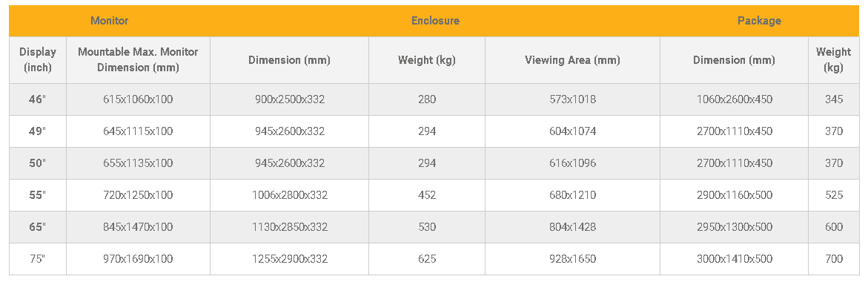
Task: Click viewing area 573x1018 cell
Action: pyautogui.click(x=572, y=99)
